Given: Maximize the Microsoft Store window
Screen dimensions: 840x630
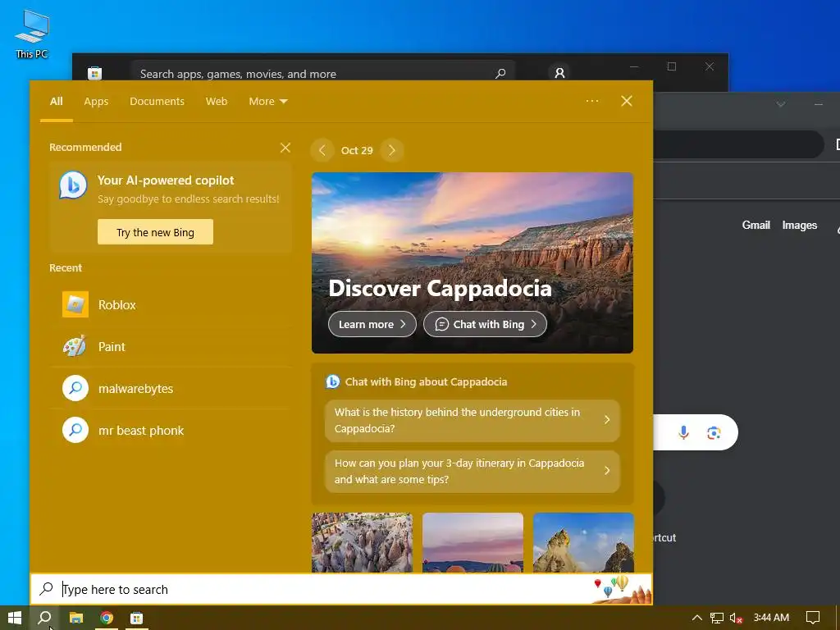Looking at the screenshot, I should pyautogui.click(x=671, y=66).
